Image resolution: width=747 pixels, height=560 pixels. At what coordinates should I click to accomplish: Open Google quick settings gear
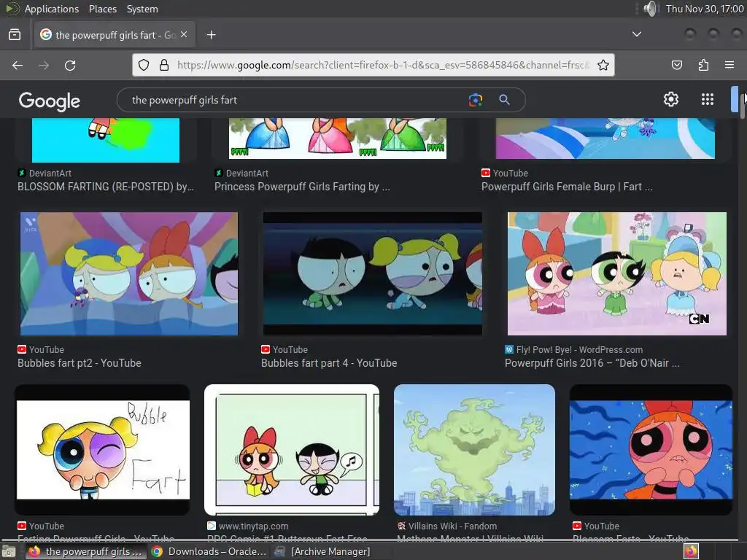[x=671, y=99]
